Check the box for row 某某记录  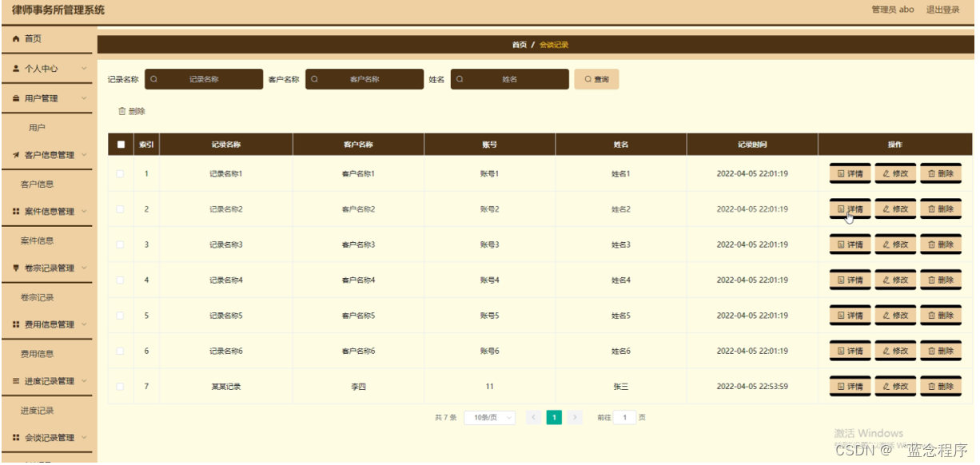pyautogui.click(x=121, y=387)
